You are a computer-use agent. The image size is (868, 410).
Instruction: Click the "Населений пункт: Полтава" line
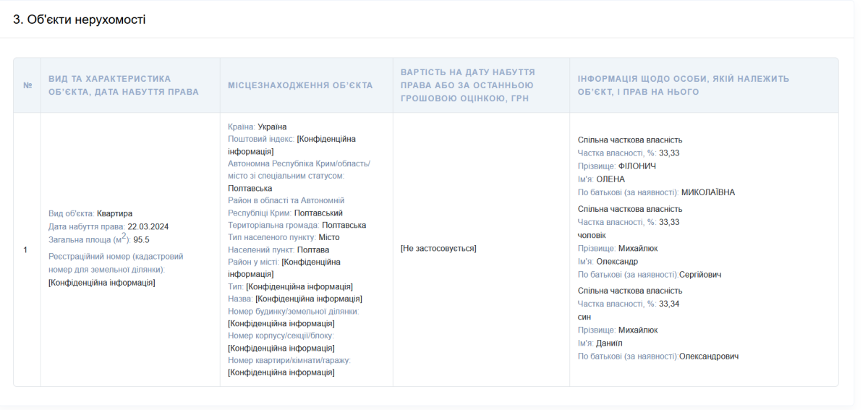(278, 249)
